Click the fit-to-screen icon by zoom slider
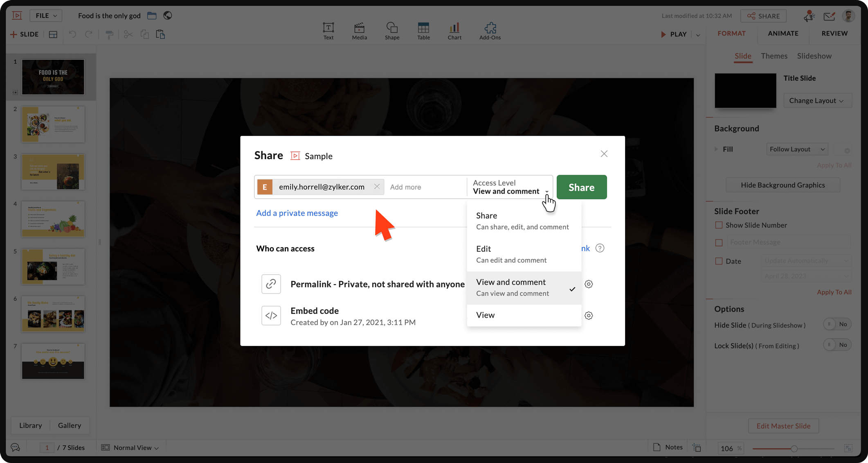Viewport: 868px width, 463px height. tap(848, 448)
